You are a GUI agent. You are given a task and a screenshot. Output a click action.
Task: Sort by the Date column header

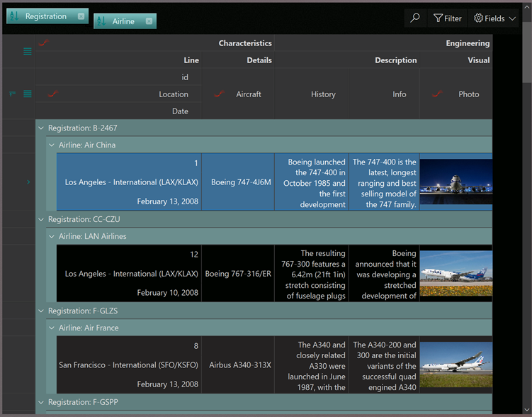118,111
